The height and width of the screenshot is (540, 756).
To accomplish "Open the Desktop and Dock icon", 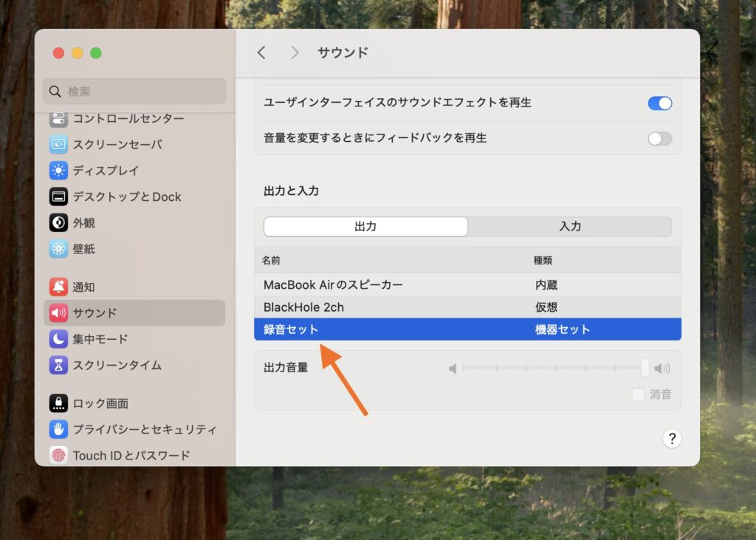I will point(58,196).
